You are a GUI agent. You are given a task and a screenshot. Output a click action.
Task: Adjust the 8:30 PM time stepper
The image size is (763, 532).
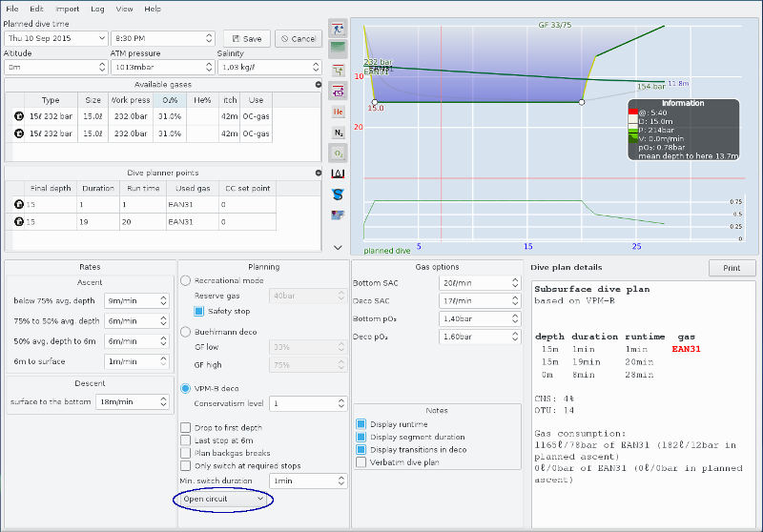click(209, 38)
